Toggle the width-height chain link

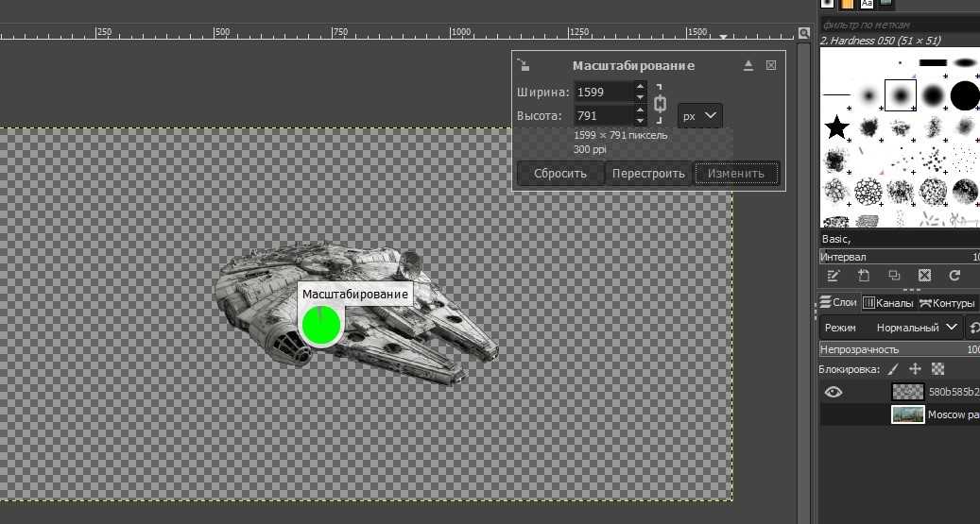(660, 104)
